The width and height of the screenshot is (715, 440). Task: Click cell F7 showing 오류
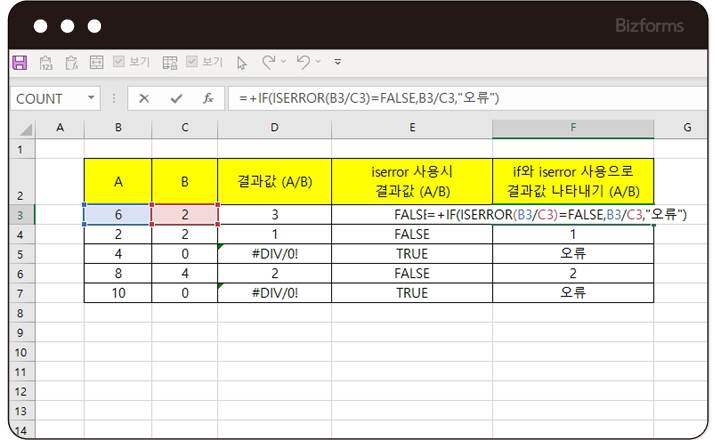pos(573,293)
